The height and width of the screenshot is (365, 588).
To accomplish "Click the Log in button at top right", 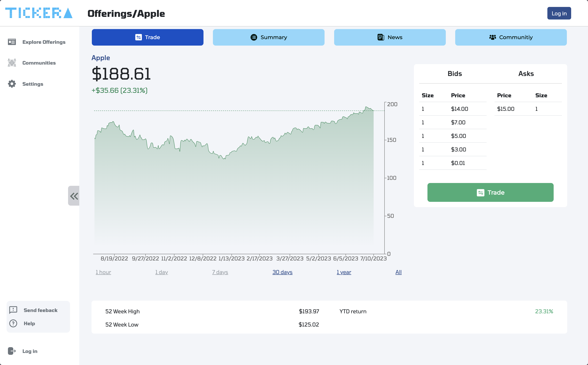I will (x=559, y=13).
